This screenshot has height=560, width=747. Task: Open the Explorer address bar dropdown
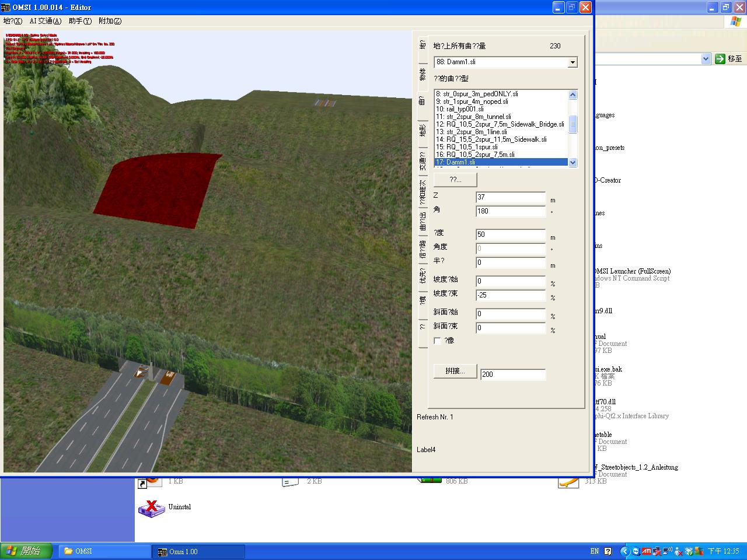pos(705,59)
